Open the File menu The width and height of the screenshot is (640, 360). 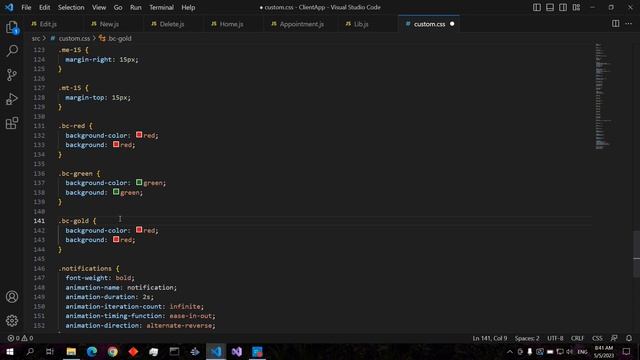pyautogui.click(x=26, y=7)
